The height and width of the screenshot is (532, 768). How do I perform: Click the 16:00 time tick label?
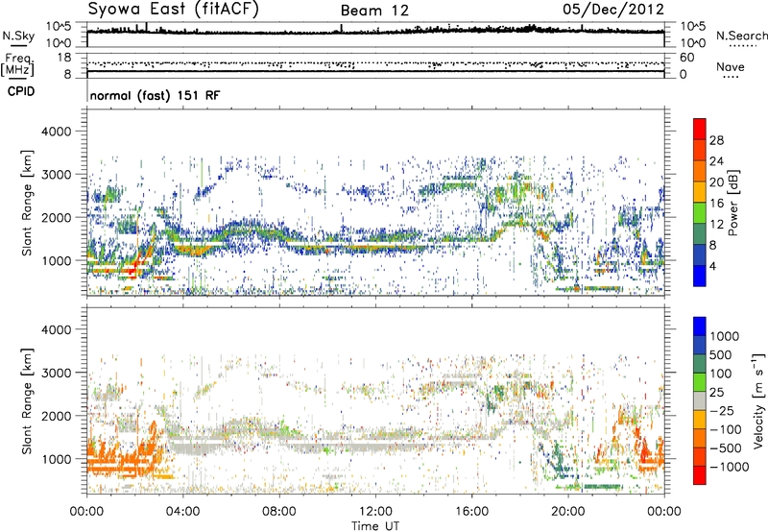pyautogui.click(x=471, y=512)
